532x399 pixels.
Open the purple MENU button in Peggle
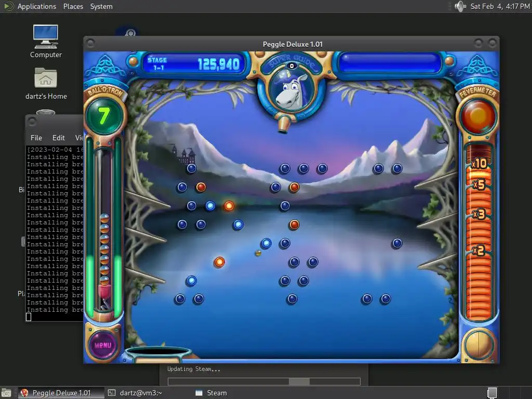point(103,345)
